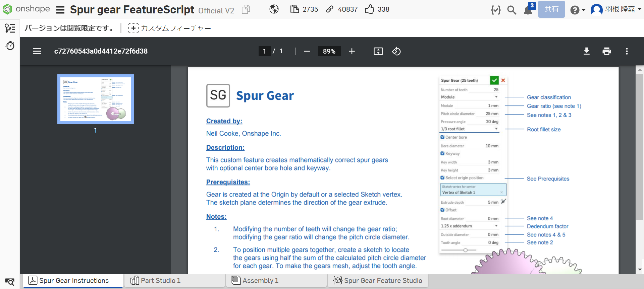Click the PDF vertical scrollbar thumb
644x289 pixels.
click(x=640, y=147)
